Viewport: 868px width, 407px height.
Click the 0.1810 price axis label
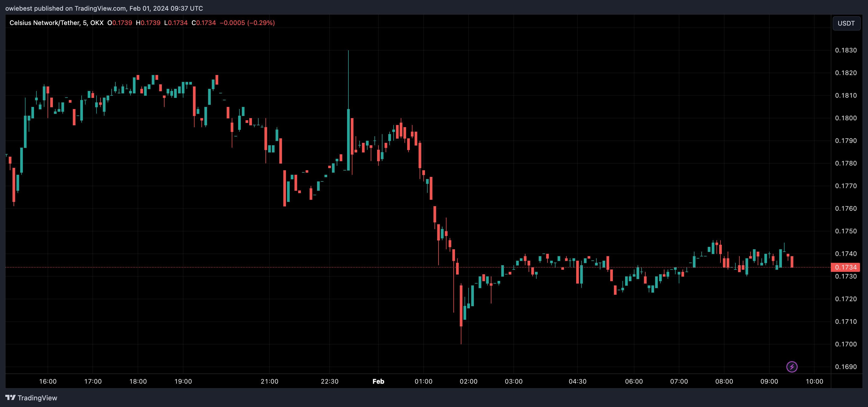[846, 95]
